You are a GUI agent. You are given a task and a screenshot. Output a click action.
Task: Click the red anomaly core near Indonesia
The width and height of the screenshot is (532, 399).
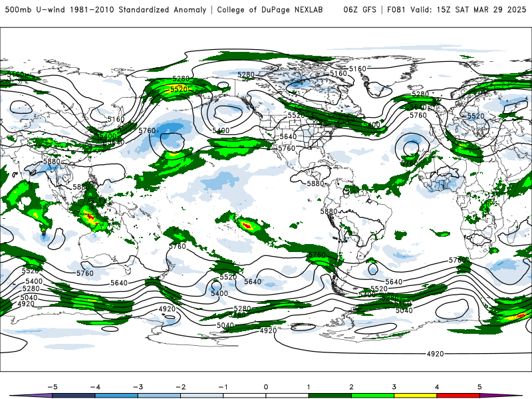click(90, 216)
